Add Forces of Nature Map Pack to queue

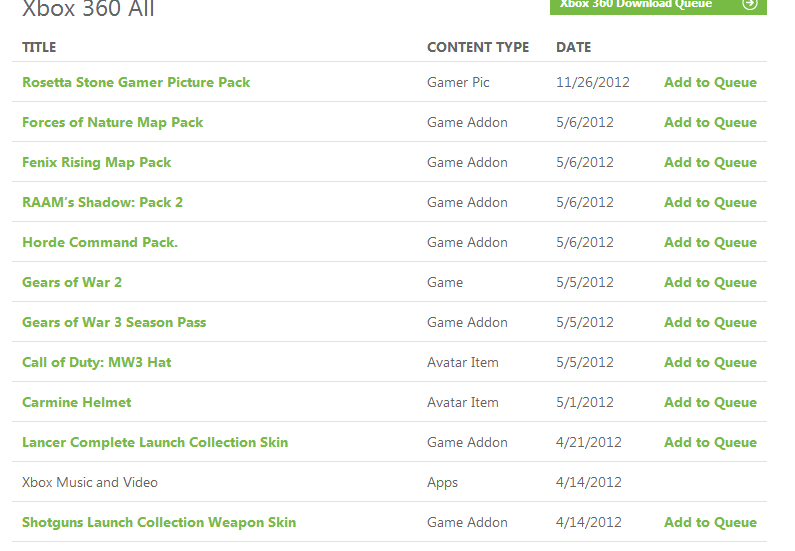pyautogui.click(x=710, y=122)
